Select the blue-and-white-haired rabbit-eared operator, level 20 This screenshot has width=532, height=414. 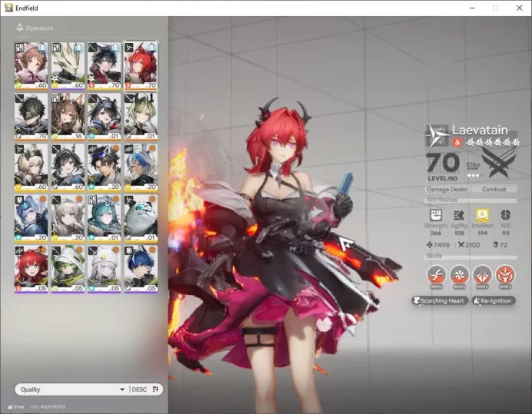coord(141,167)
